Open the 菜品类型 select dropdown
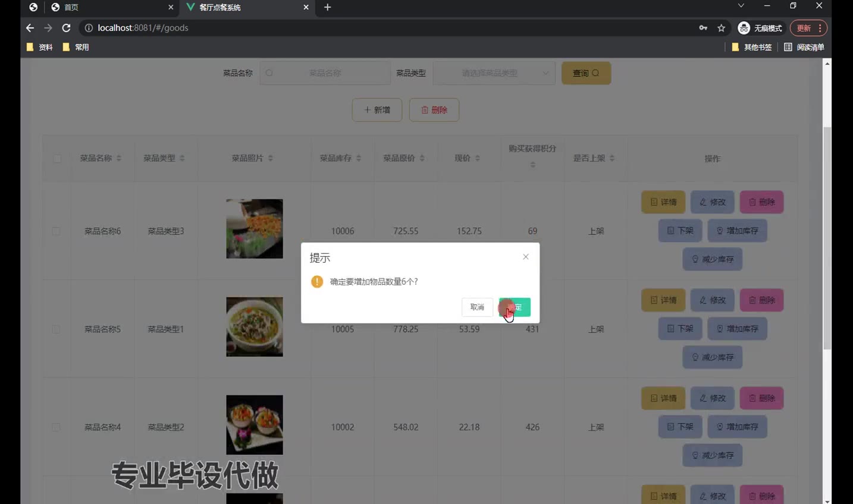 click(494, 73)
